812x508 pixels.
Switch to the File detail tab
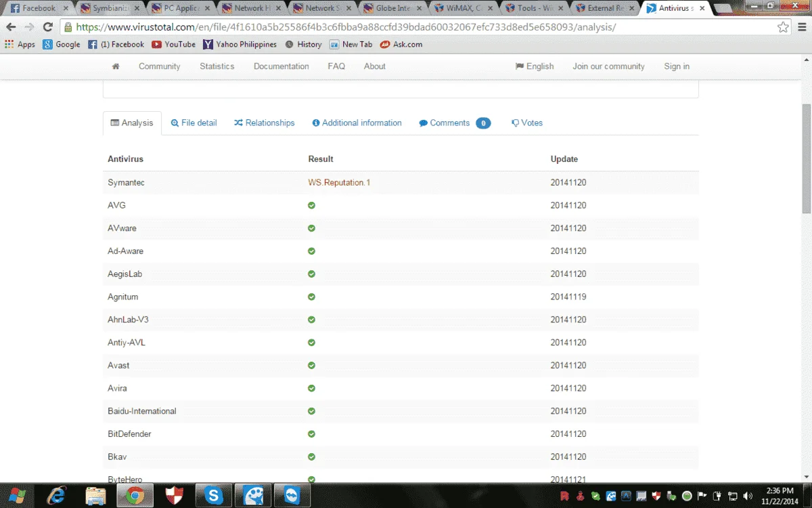pyautogui.click(x=194, y=123)
